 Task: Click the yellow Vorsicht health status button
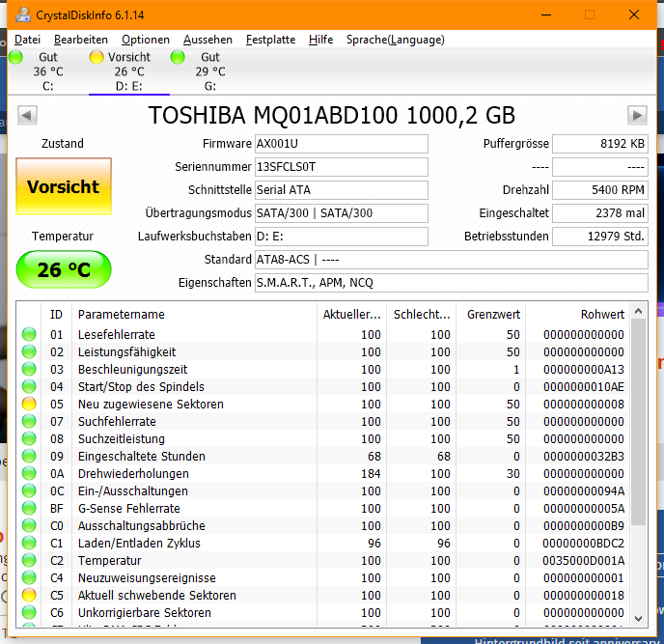click(64, 186)
